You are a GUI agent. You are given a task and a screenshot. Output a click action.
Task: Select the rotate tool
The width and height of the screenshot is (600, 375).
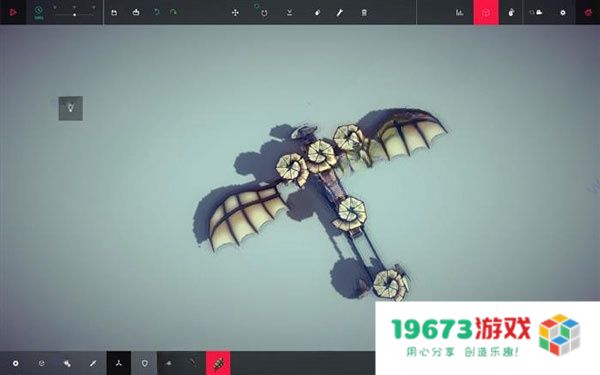[264, 13]
